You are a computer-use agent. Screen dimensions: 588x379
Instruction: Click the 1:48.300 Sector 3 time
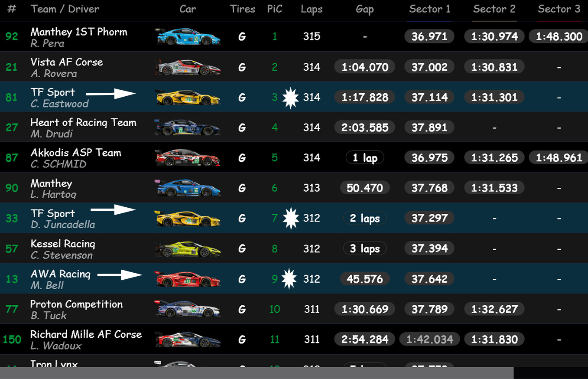pyautogui.click(x=559, y=37)
